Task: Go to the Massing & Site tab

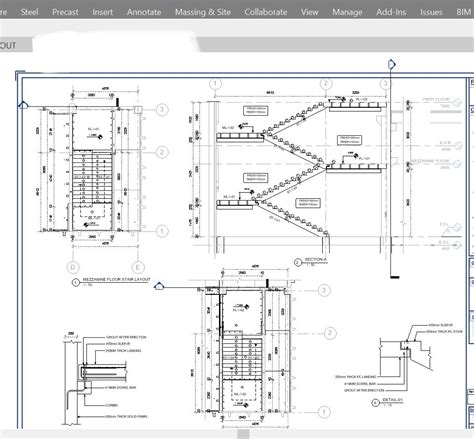Action: click(x=203, y=12)
